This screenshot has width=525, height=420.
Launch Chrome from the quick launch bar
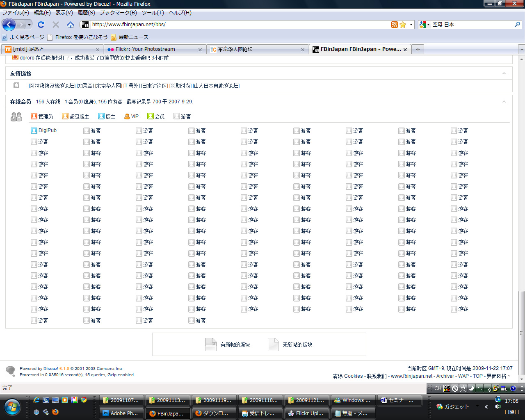tap(84, 400)
